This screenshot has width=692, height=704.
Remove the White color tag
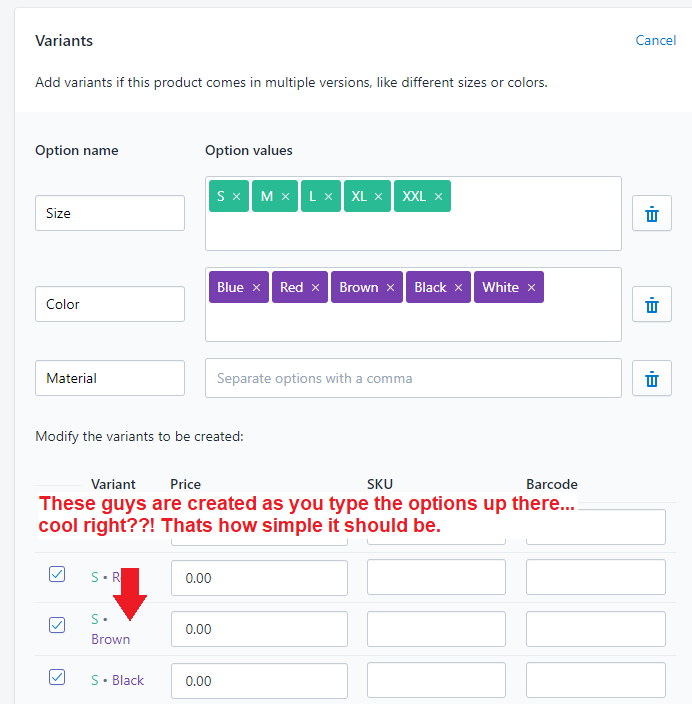coord(532,287)
